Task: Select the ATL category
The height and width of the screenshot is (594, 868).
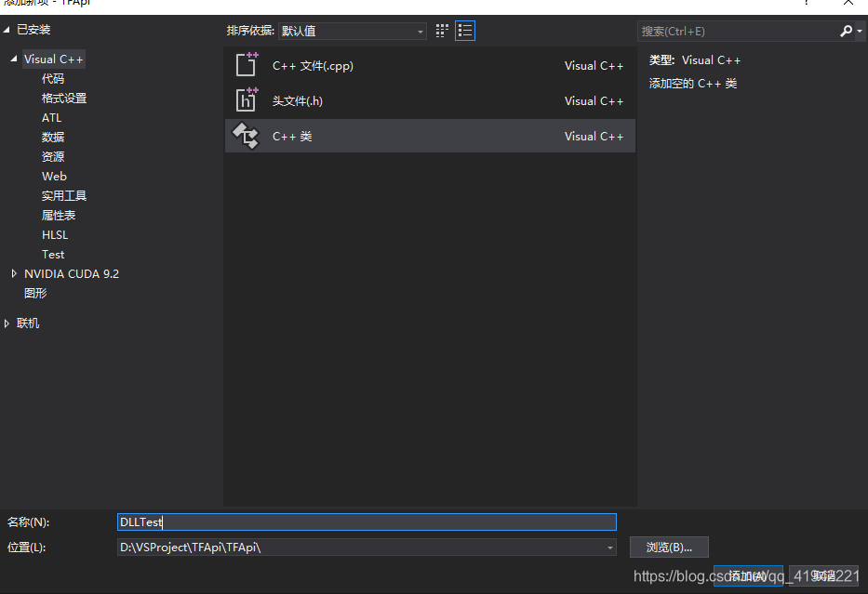Action: point(51,118)
